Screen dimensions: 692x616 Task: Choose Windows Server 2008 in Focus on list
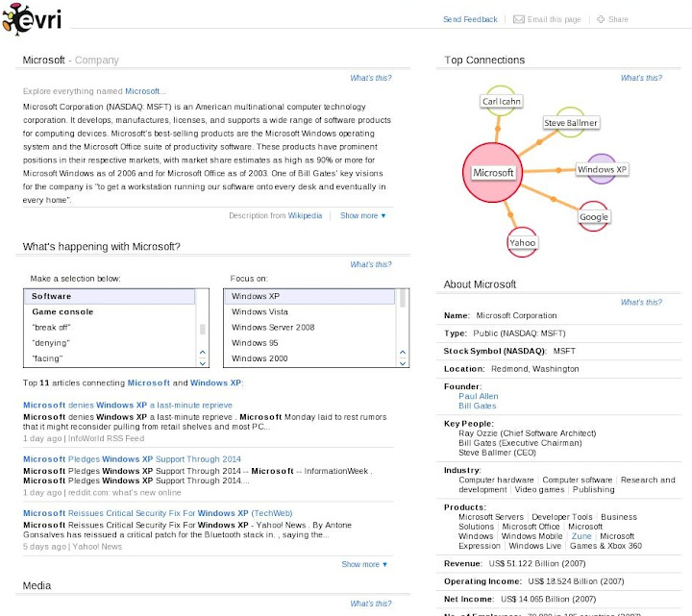pyautogui.click(x=309, y=328)
